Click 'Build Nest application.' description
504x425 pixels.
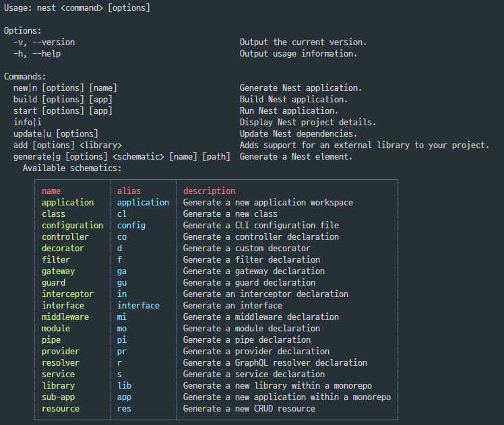[294, 100]
